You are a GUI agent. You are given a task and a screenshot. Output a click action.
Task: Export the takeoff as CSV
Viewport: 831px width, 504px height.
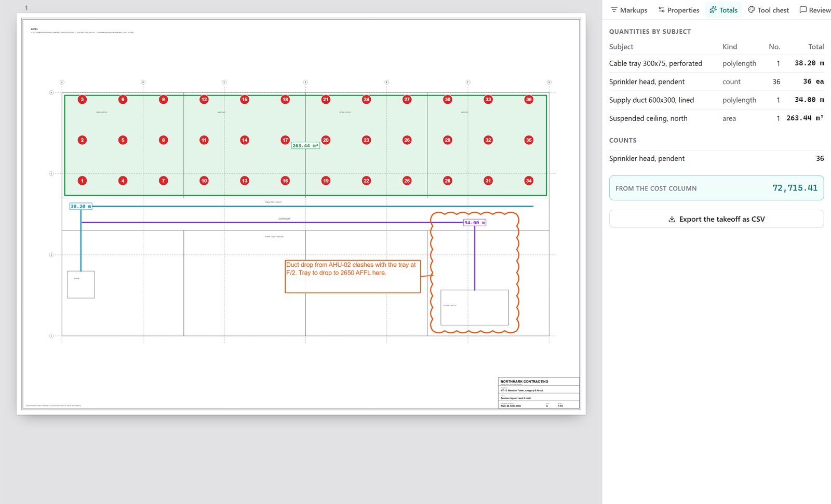point(716,219)
